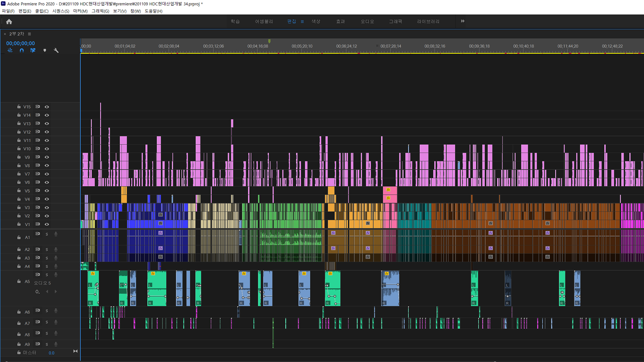Open the 시퀀스(S) menu
The width and height of the screenshot is (644, 362).
click(61, 11)
